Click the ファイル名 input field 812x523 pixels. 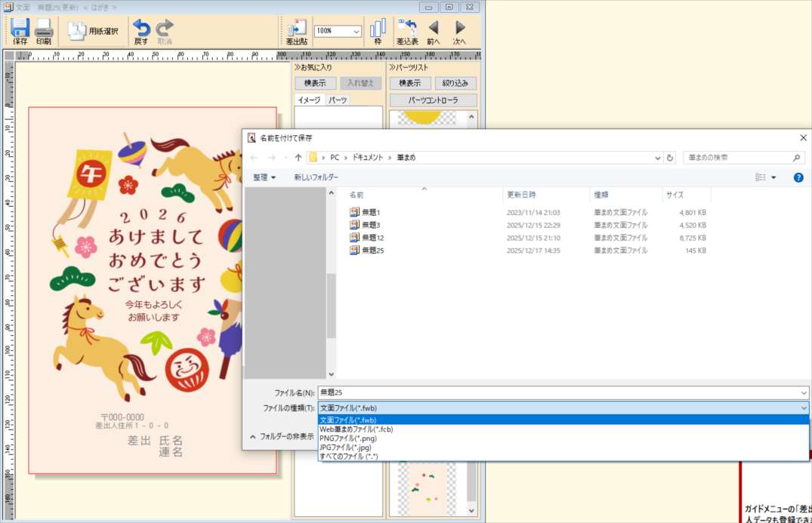pyautogui.click(x=559, y=392)
